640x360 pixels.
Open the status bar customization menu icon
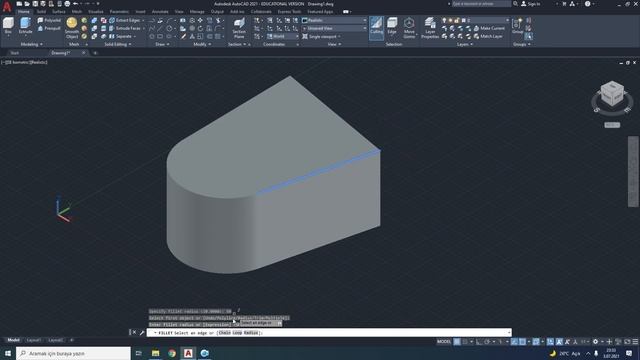635,342
